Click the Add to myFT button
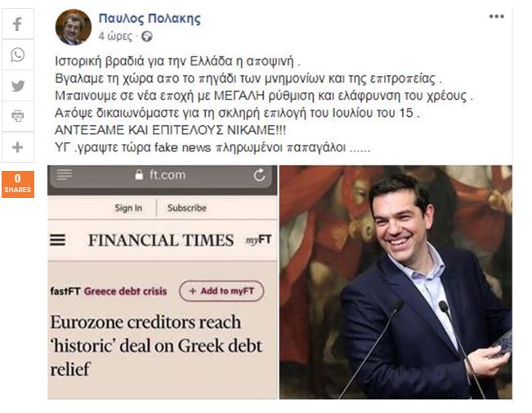 [221, 291]
